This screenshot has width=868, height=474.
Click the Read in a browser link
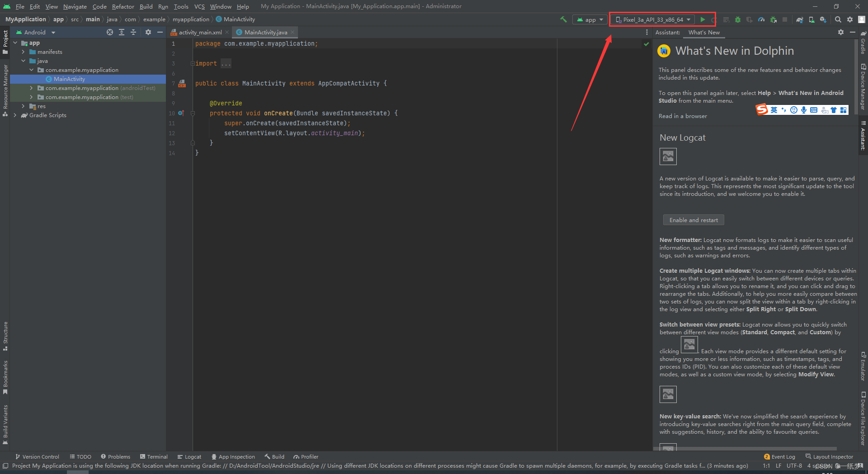683,116
